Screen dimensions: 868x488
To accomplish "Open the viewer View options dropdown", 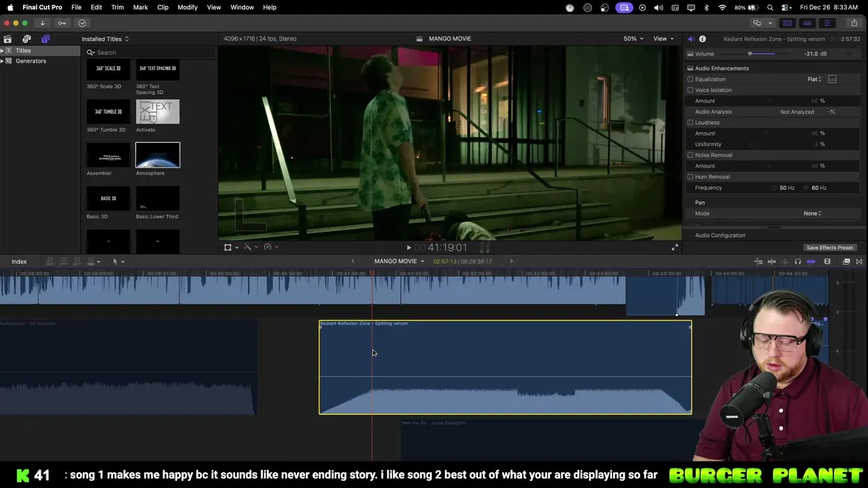I will pos(663,39).
